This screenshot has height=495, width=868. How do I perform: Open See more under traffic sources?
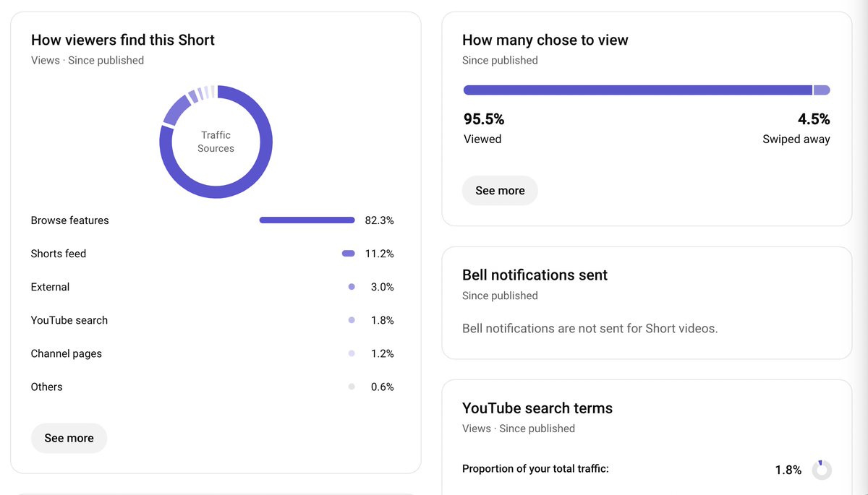pyautogui.click(x=69, y=438)
